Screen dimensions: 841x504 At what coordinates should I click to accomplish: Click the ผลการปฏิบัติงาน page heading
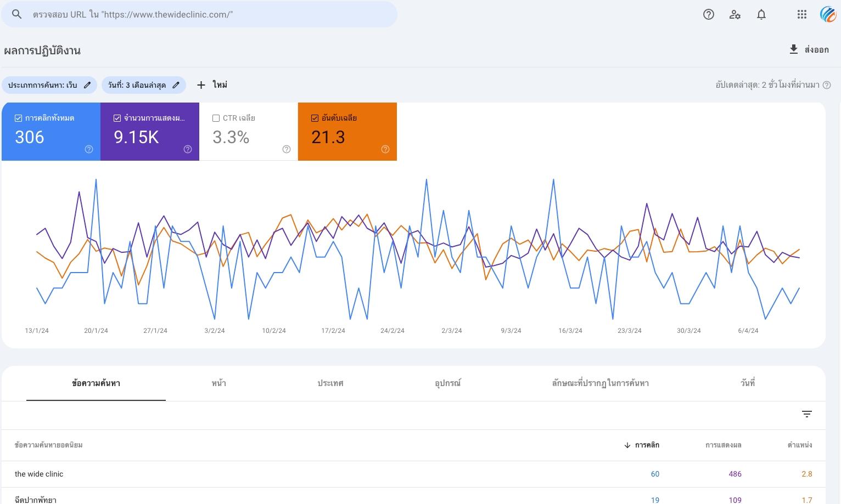(x=42, y=50)
